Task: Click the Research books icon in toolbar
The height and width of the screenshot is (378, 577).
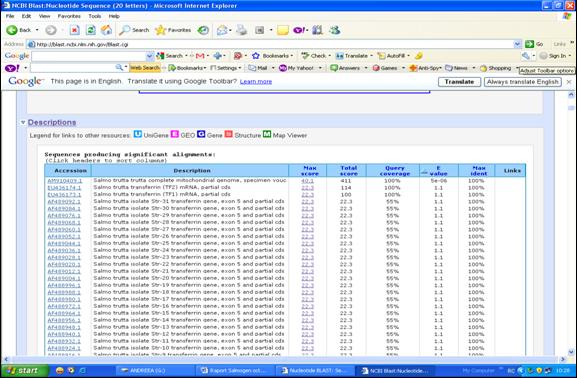Action: 317,30
